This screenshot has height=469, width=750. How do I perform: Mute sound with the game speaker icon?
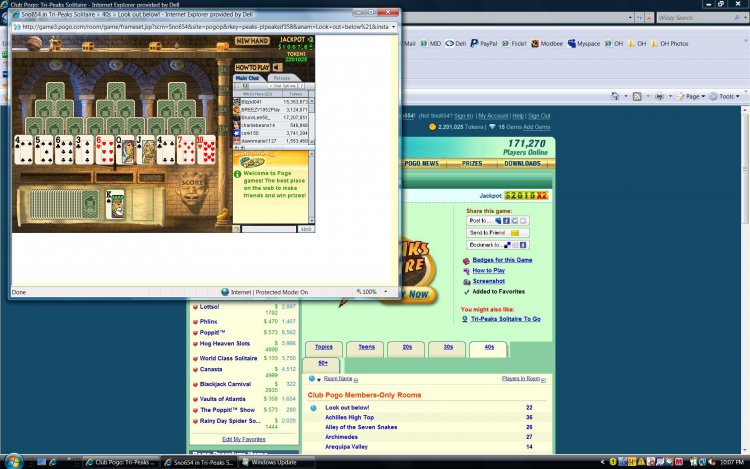click(277, 67)
